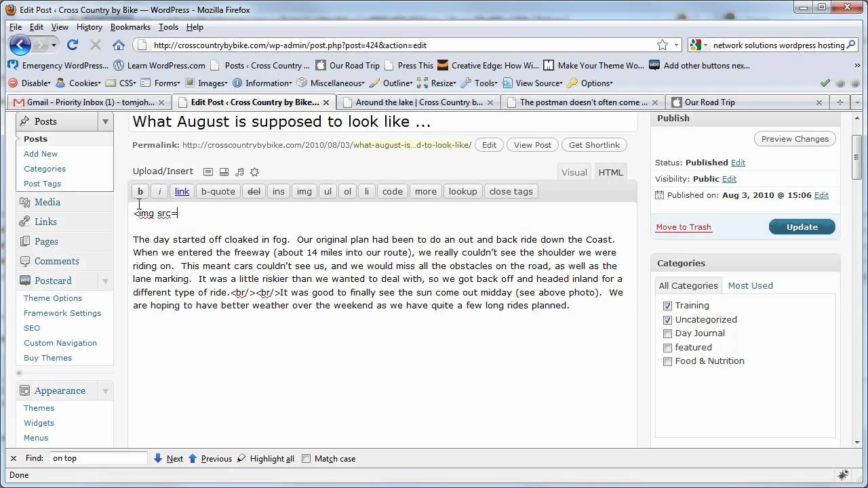Click the Postcard theme icon

pos(25,281)
